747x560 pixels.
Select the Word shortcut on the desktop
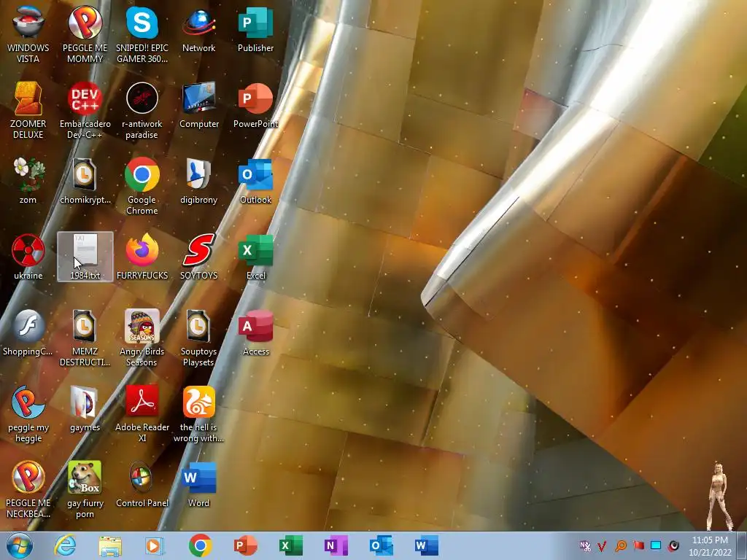[x=198, y=484]
